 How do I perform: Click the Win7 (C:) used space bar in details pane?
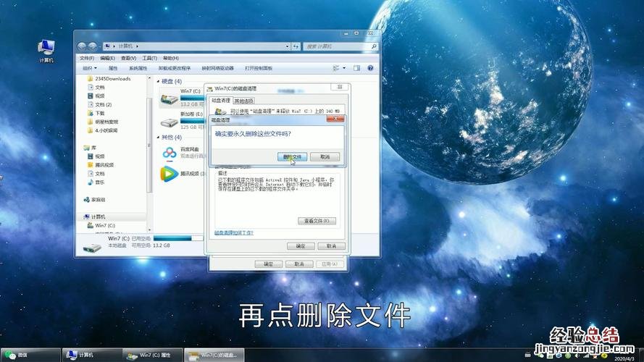pyautogui.click(x=178, y=238)
